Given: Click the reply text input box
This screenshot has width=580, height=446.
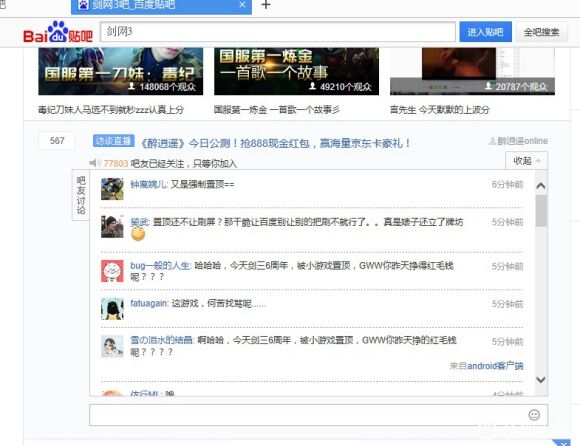Looking at the screenshot, I should [x=318, y=415].
